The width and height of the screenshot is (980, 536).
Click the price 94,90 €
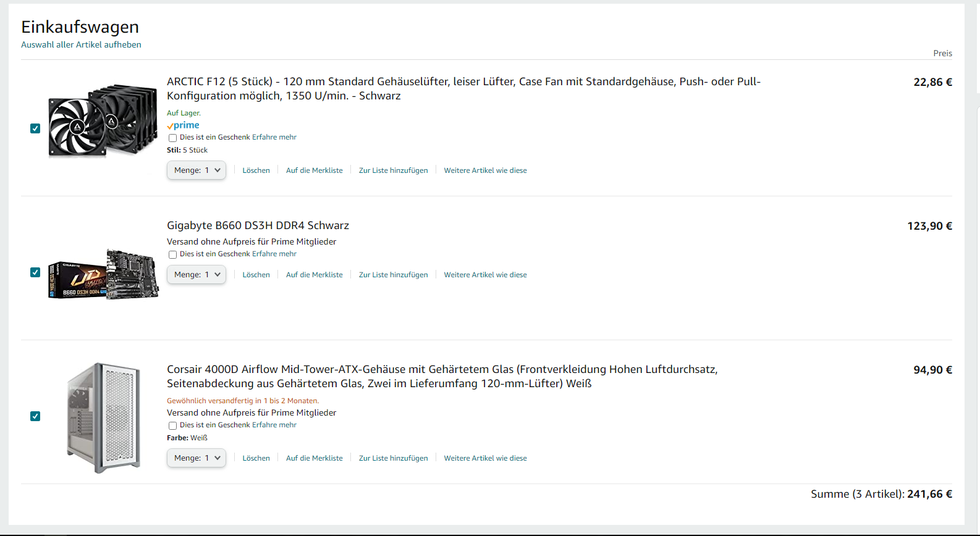coord(932,370)
